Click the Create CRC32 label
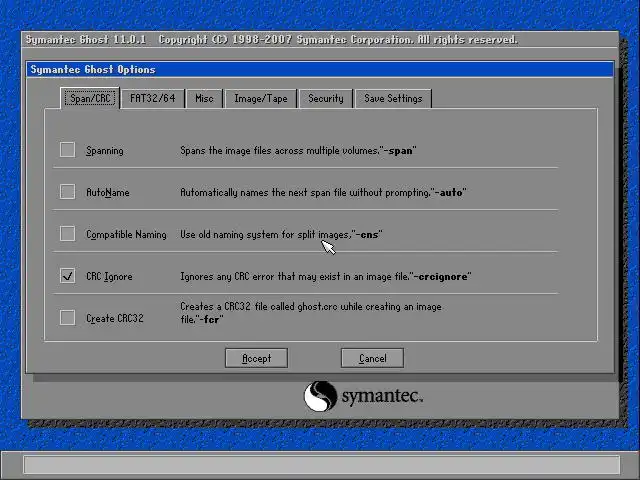This screenshot has width=640, height=480. [x=115, y=318]
